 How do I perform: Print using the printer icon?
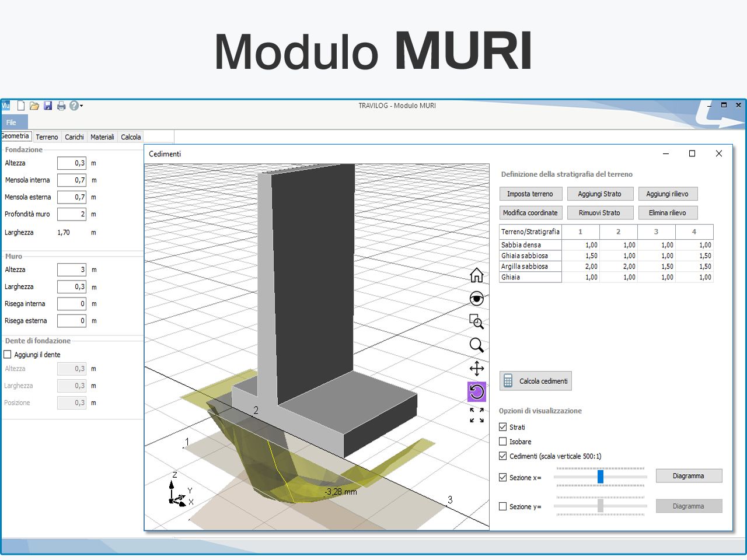61,106
